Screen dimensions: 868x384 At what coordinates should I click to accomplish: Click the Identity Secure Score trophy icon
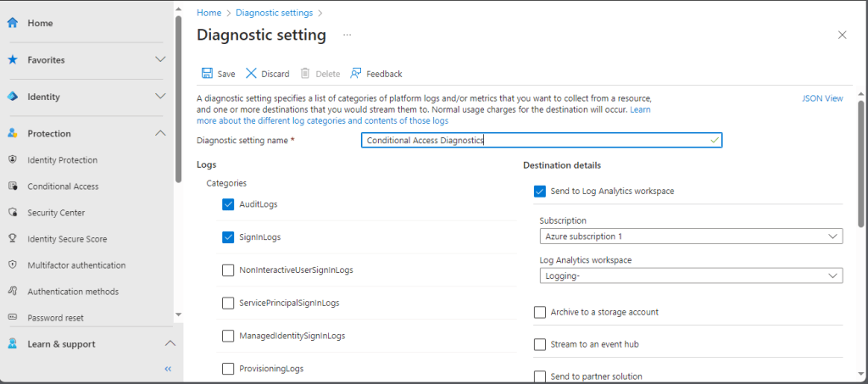point(13,239)
